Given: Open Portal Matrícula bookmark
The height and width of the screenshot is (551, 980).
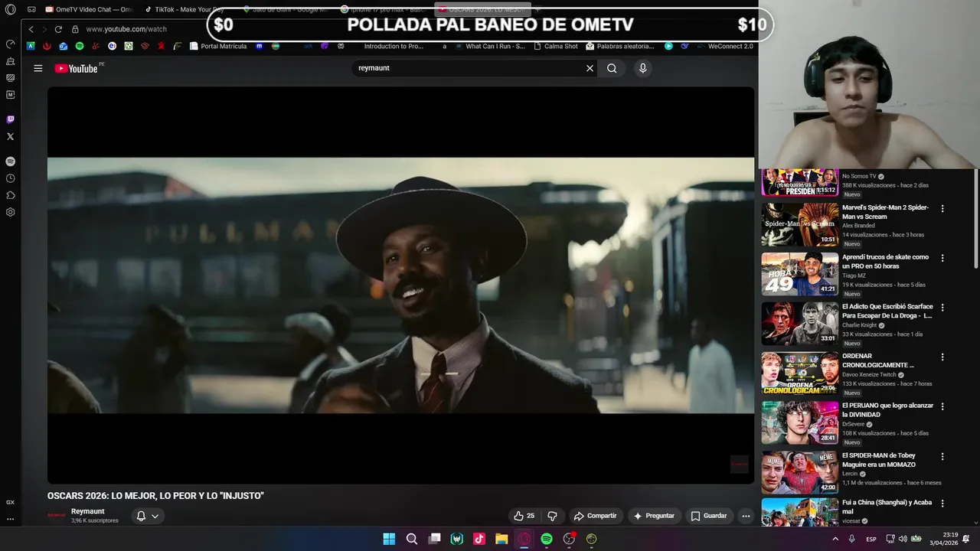Looking at the screenshot, I should click(217, 46).
